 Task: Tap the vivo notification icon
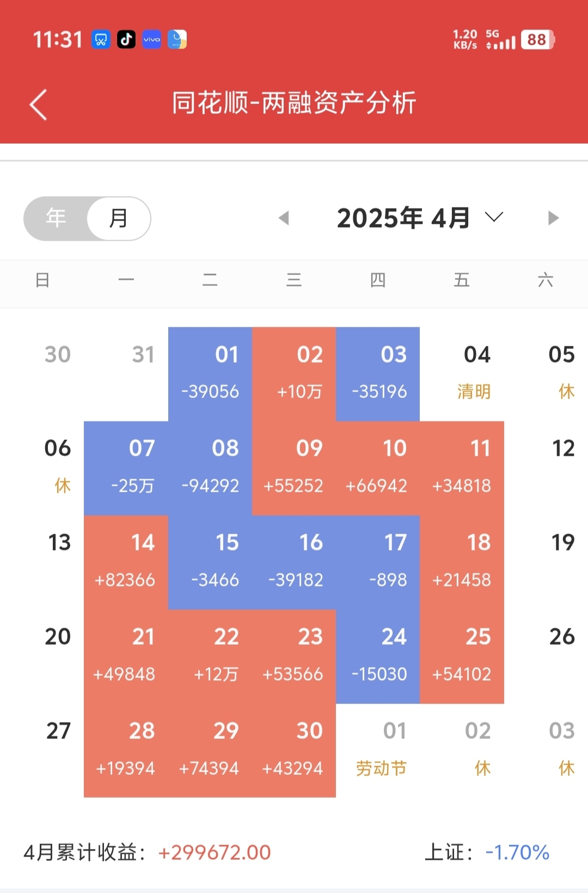click(152, 39)
